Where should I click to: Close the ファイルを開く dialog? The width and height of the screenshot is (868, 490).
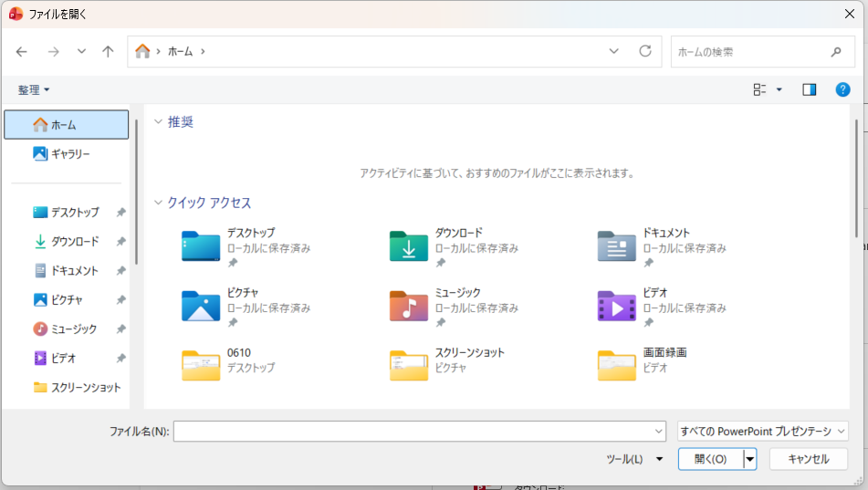850,14
